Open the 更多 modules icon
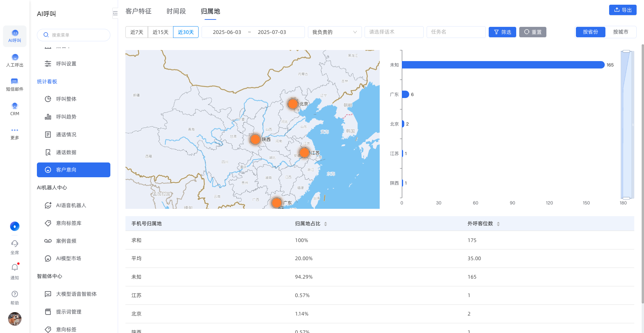This screenshot has height=333, width=644. coord(15,130)
